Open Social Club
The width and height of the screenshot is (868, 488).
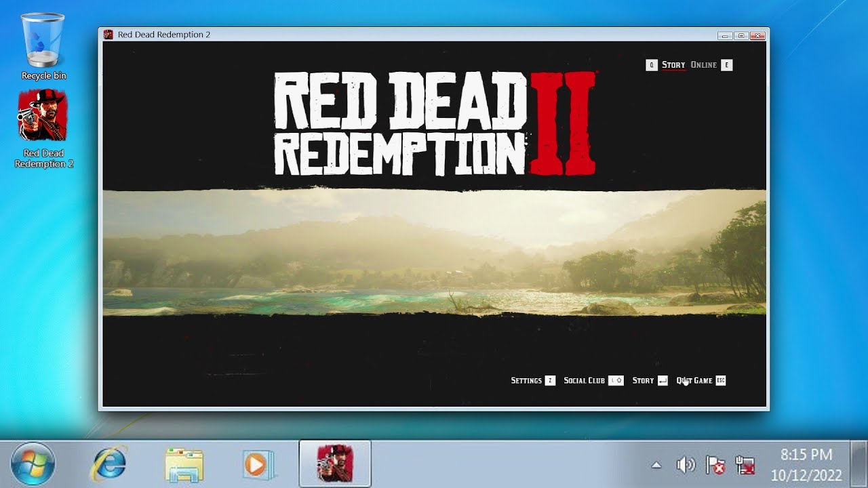point(584,381)
